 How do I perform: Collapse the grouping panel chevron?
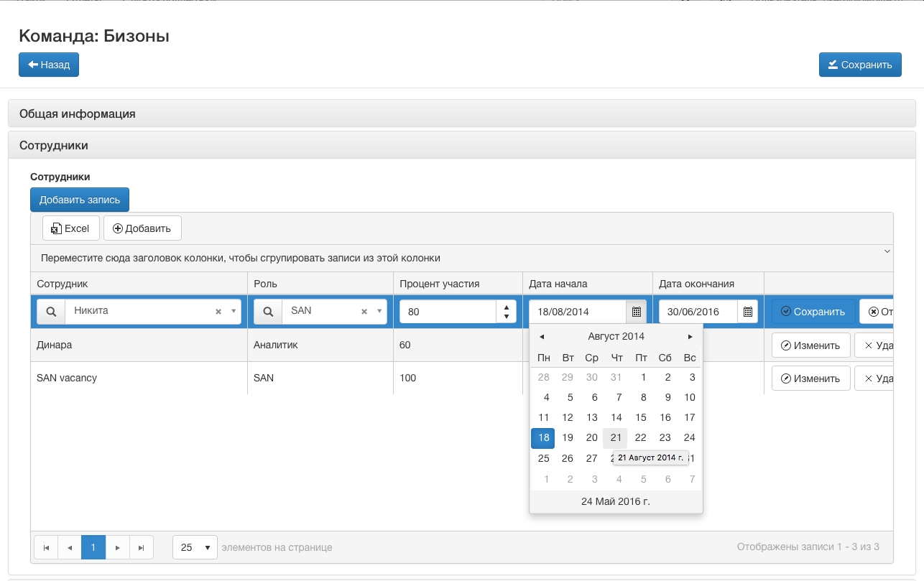(x=887, y=251)
